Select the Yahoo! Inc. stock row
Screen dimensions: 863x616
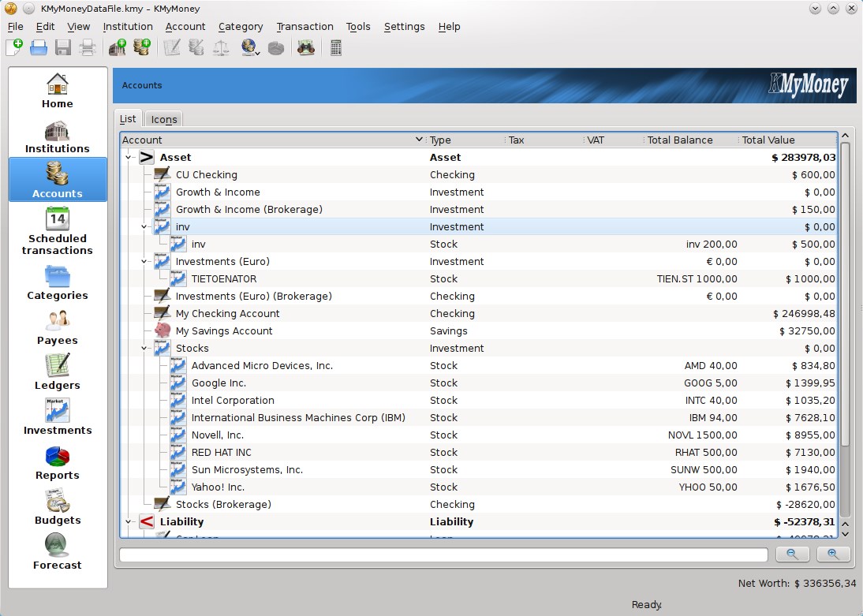point(479,487)
